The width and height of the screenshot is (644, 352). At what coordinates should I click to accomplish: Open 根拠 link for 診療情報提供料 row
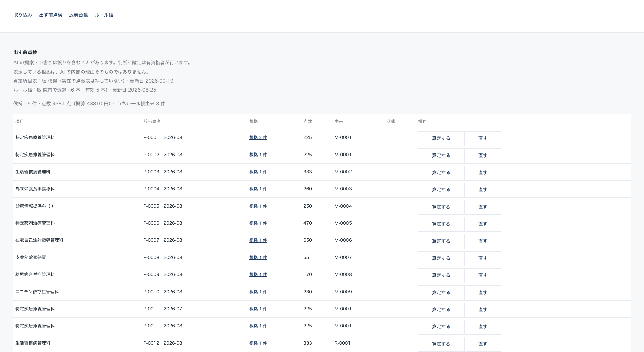258,206
